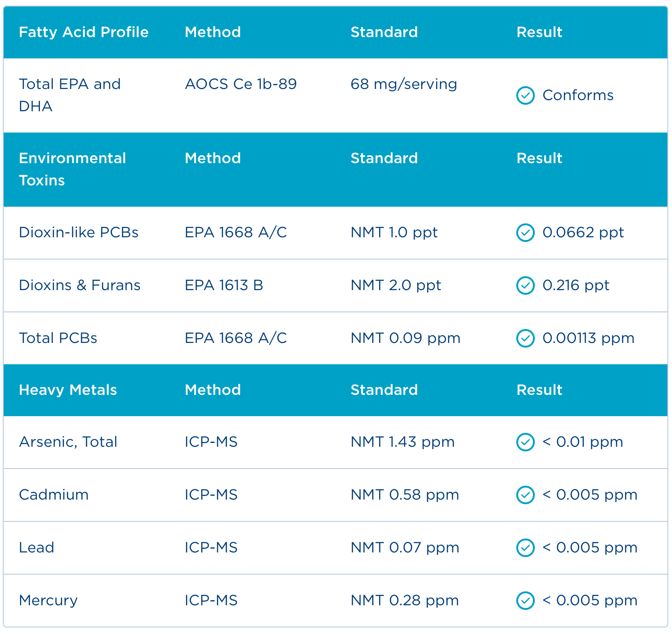Click the checkmark icon next to 0.00113 ppm
Image resolution: width=672 pixels, height=634 pixels.
(x=525, y=338)
